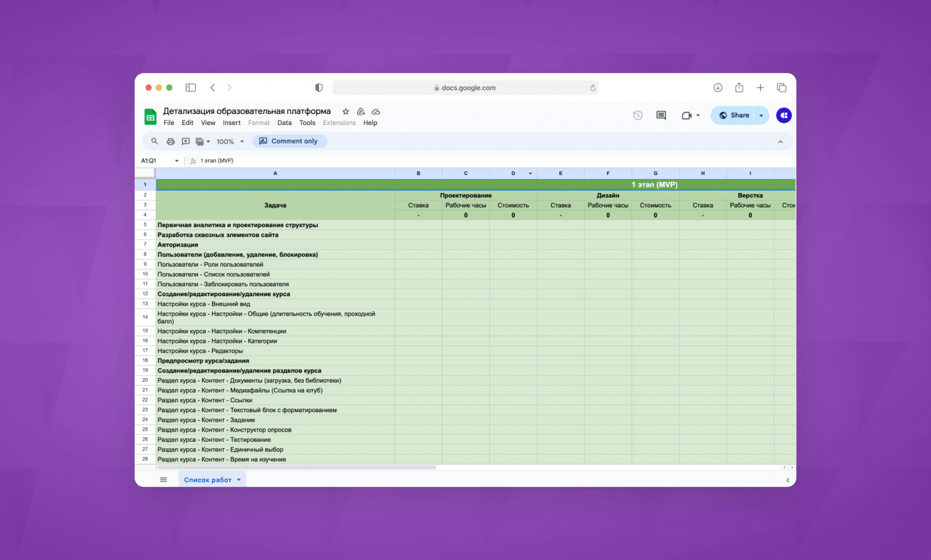Open version history clock icon
931x560 pixels.
pyautogui.click(x=637, y=115)
